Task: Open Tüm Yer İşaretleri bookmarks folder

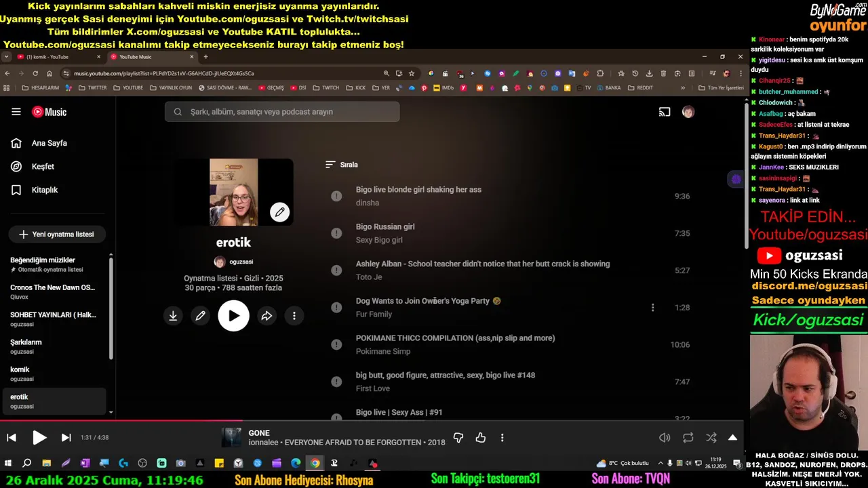Action: pos(721,87)
